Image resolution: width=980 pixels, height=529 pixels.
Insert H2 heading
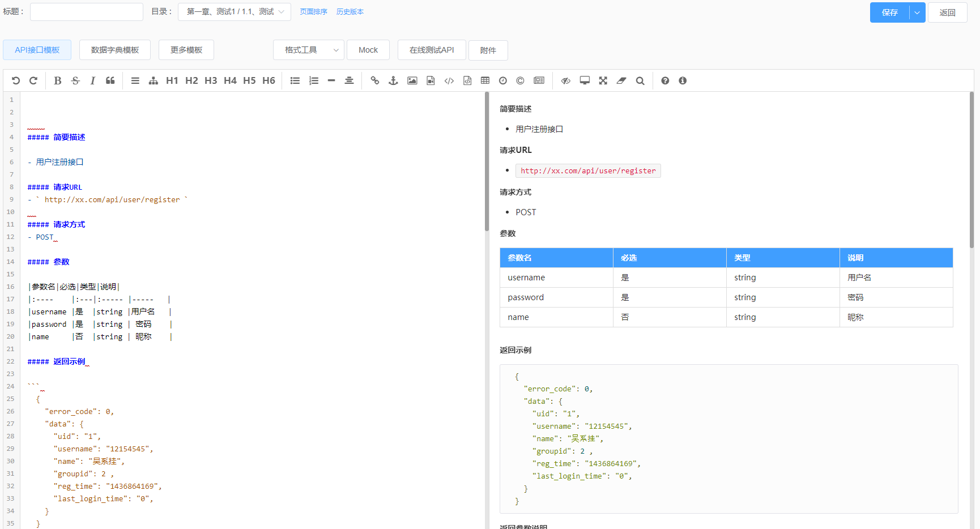point(191,80)
